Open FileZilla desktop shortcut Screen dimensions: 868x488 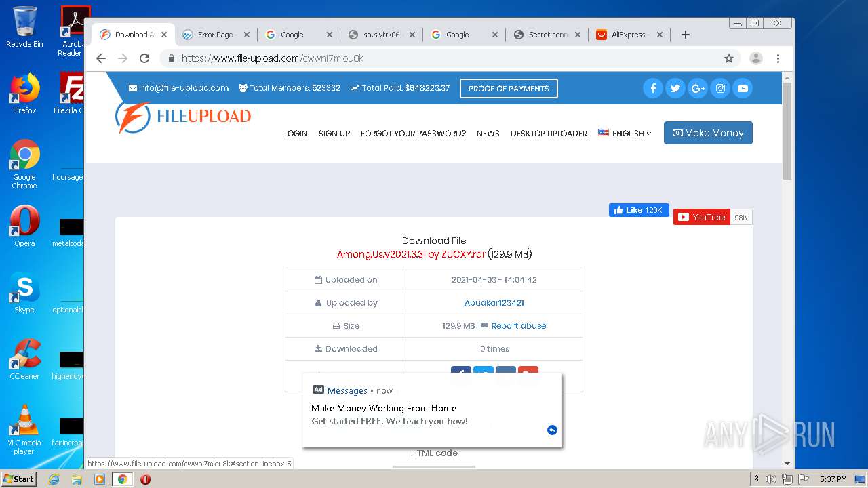70,94
